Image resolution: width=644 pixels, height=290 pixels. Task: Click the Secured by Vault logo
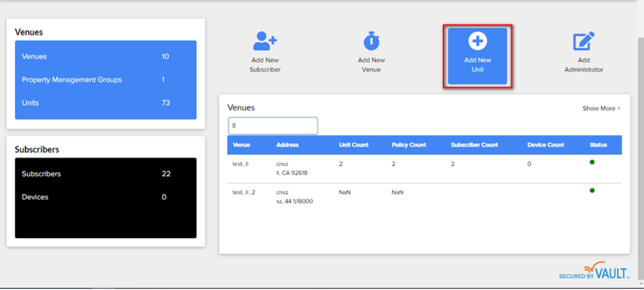(x=594, y=271)
